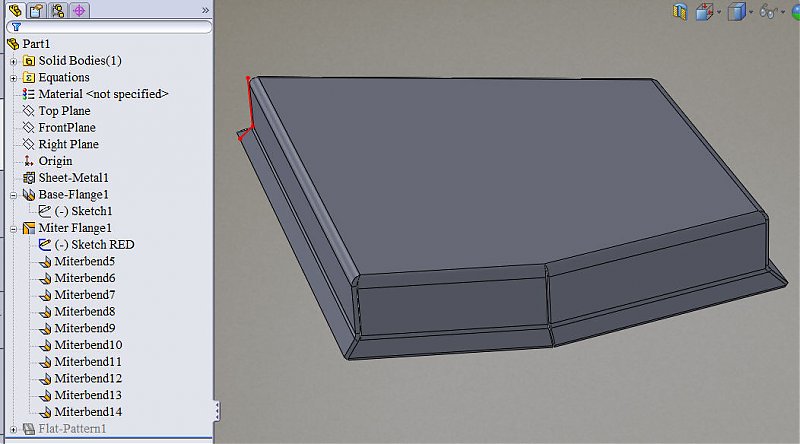
Task: Open the View Orientation dropdown arrow
Action: pos(719,12)
